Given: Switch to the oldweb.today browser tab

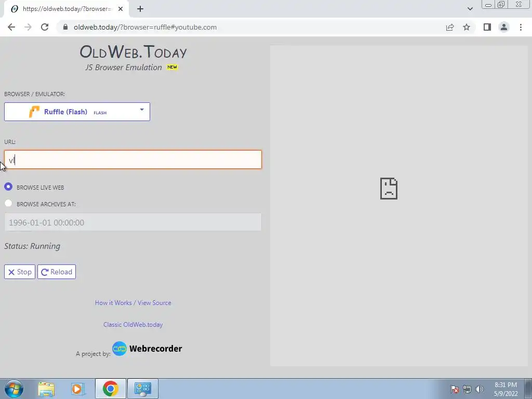Looking at the screenshot, I should [66, 9].
